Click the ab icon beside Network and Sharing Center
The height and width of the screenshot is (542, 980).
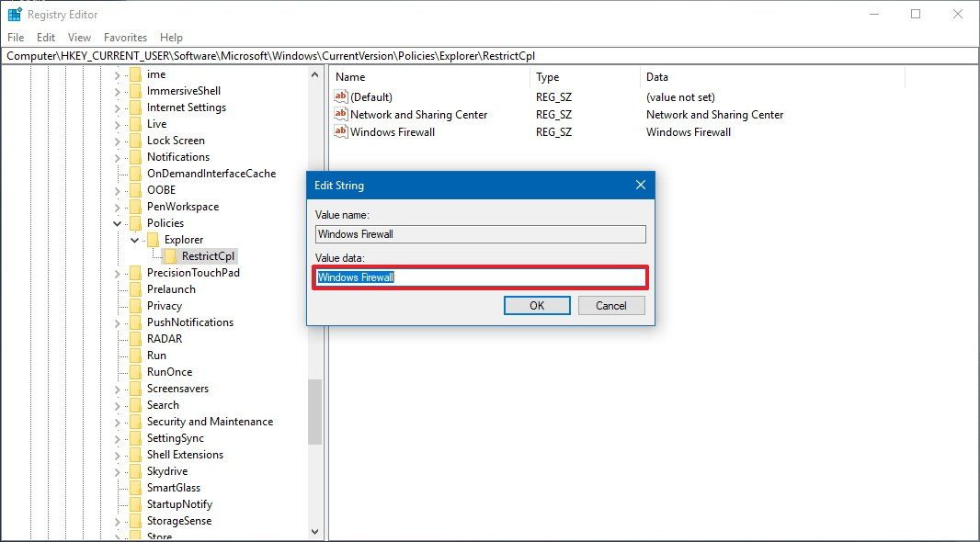(341, 114)
